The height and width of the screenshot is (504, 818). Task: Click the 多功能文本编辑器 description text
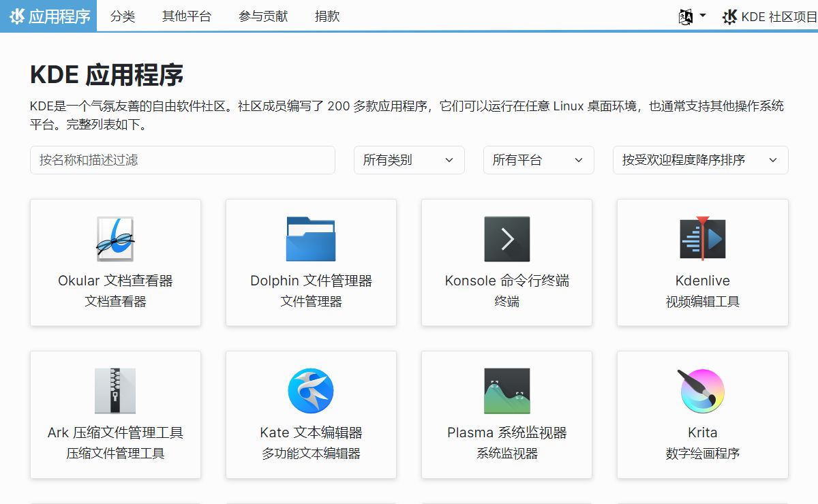[x=311, y=454]
